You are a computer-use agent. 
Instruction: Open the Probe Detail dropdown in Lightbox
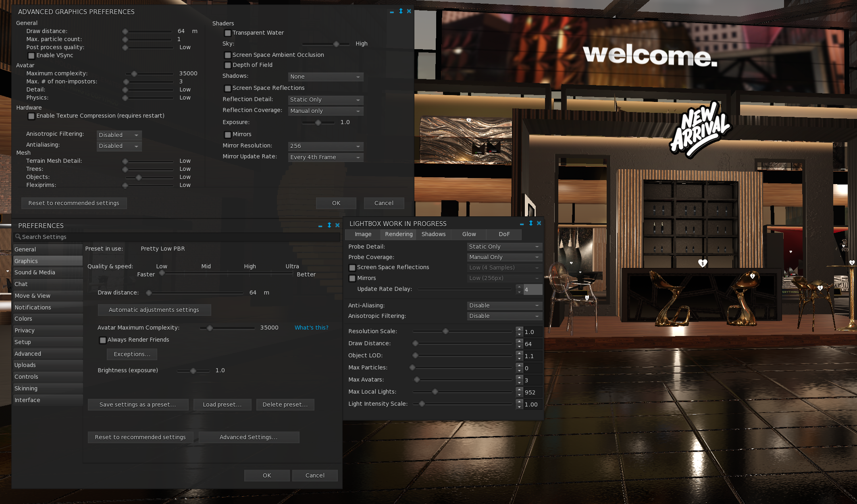coord(504,247)
